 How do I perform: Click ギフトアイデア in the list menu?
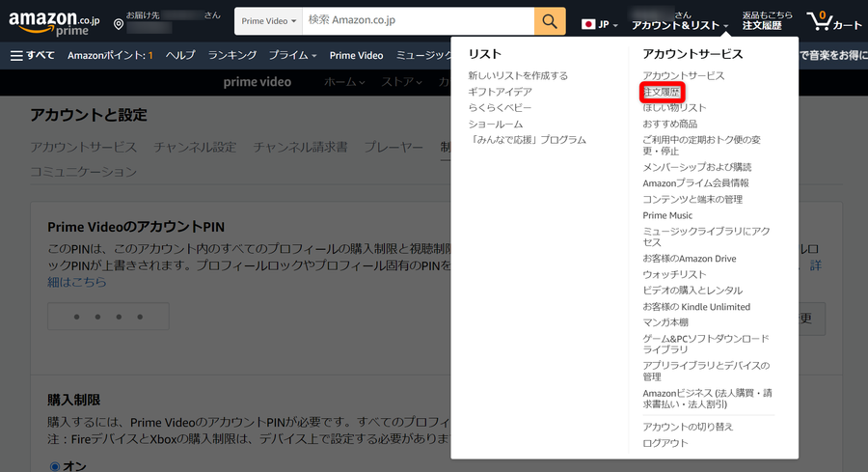coord(500,92)
